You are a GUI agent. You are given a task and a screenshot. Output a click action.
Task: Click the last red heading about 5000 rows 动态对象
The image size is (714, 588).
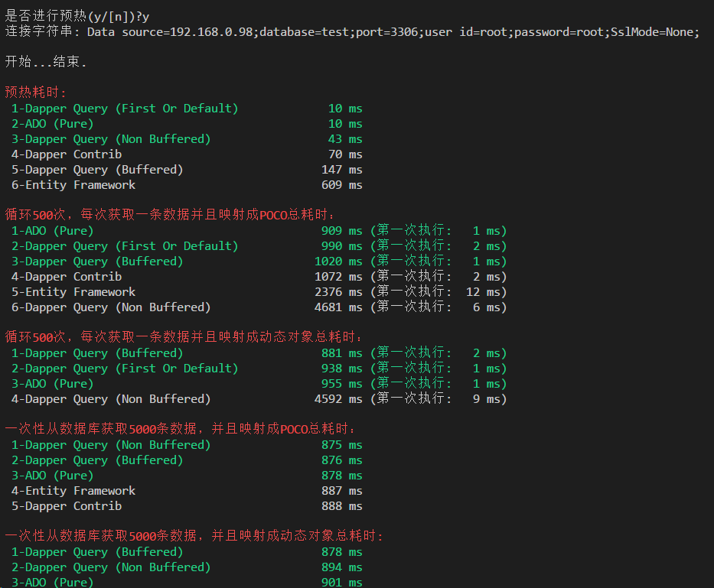194,536
